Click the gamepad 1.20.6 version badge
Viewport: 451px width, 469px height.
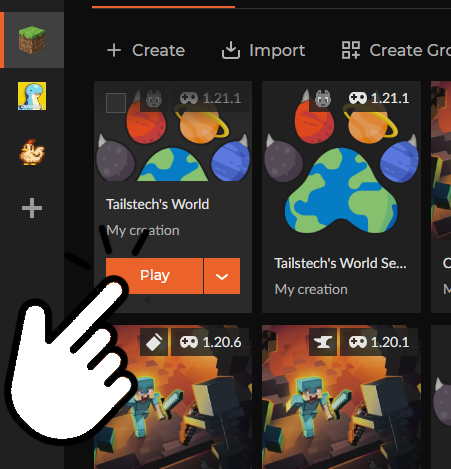coord(210,342)
